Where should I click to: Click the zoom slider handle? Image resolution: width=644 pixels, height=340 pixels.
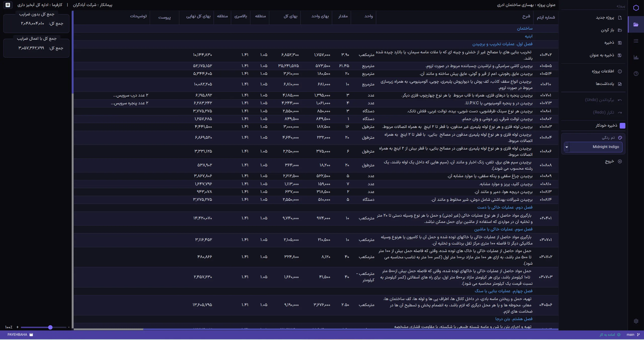click(50, 327)
